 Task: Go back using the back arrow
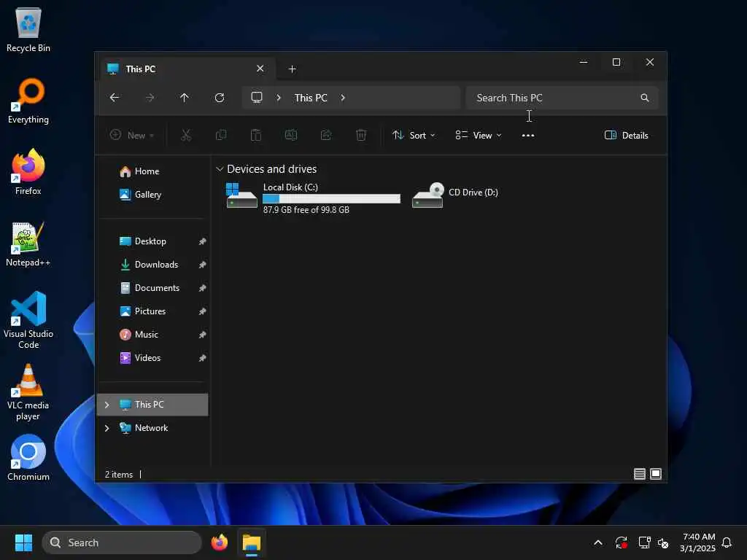[115, 98]
